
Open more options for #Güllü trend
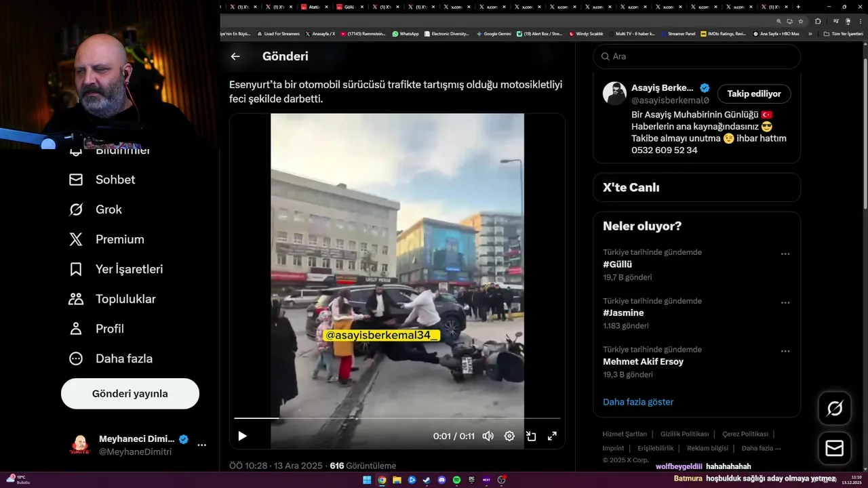pyautogui.click(x=785, y=254)
